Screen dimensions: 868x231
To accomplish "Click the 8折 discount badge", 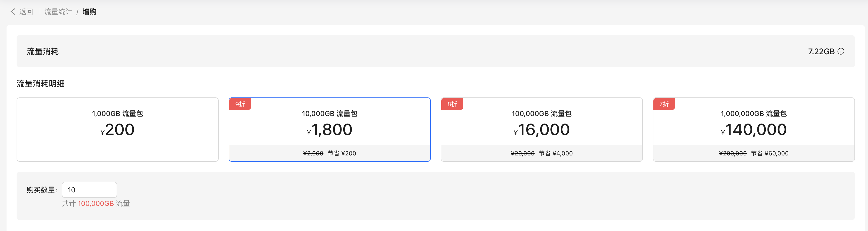I will click(452, 104).
